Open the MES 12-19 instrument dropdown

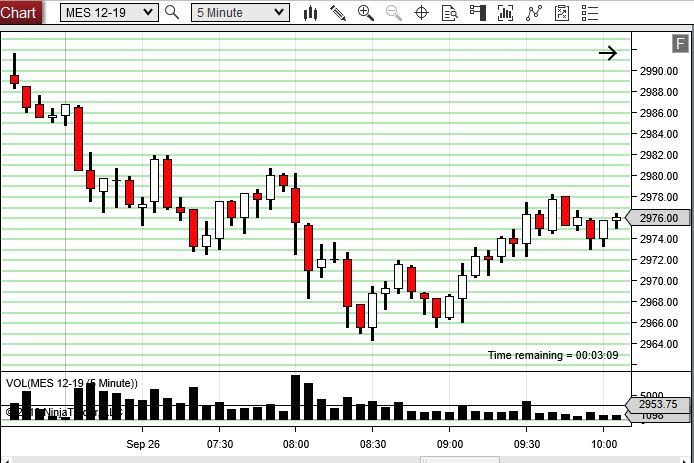[109, 12]
